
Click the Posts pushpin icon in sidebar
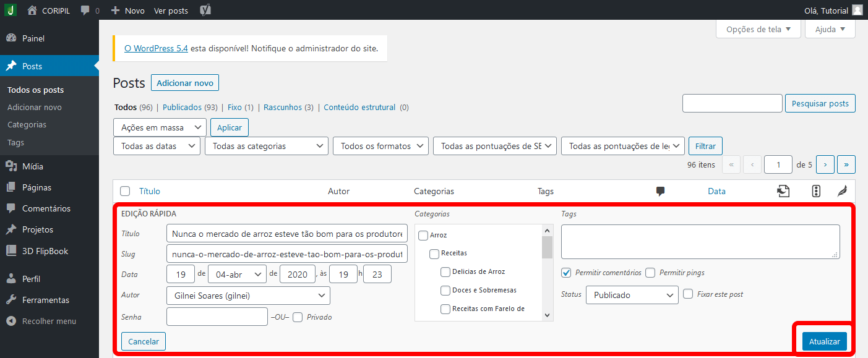(x=11, y=66)
